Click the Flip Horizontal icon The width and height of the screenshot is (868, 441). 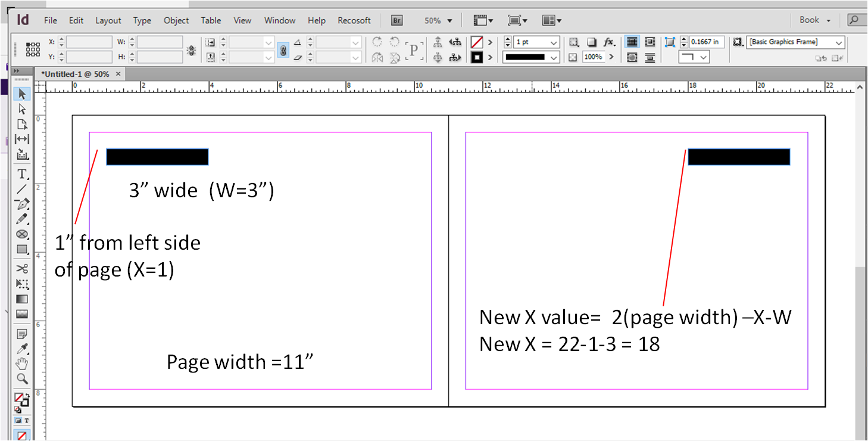[x=377, y=58]
